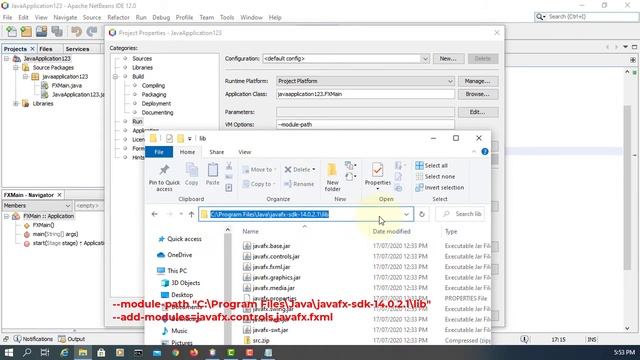Expand the Libraries node in the Projects tree
This screenshot has width=640, height=360.
tap(16, 104)
